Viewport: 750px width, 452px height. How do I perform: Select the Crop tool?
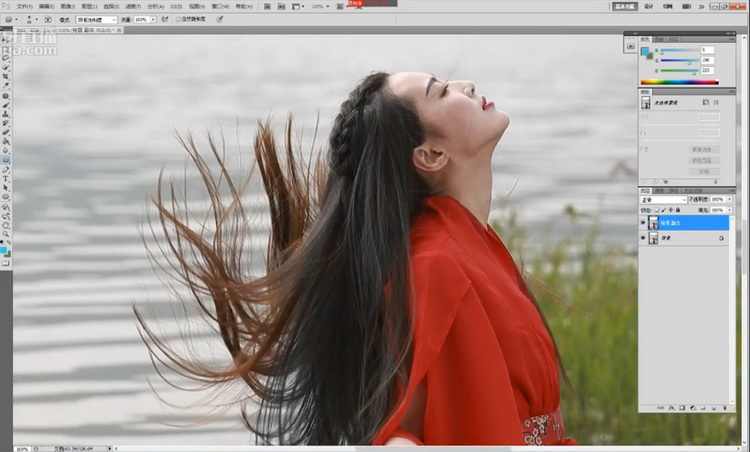coord(5,76)
